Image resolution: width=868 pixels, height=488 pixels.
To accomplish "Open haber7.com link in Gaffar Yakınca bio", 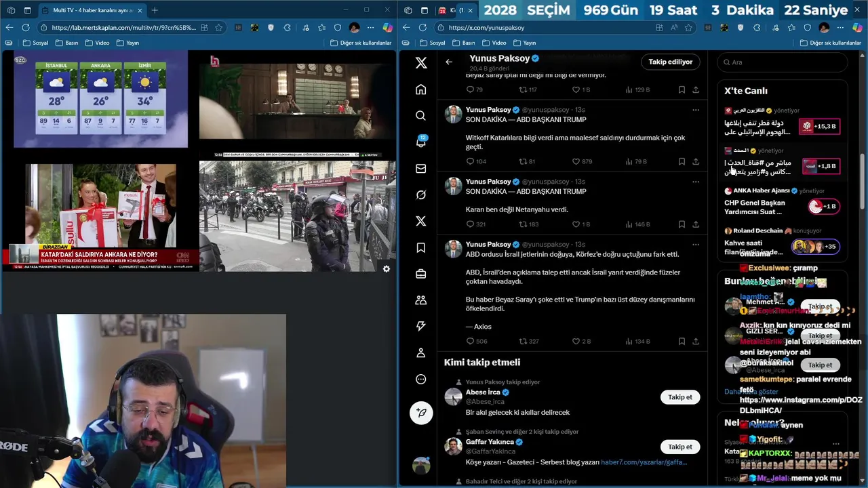I will coord(644,462).
